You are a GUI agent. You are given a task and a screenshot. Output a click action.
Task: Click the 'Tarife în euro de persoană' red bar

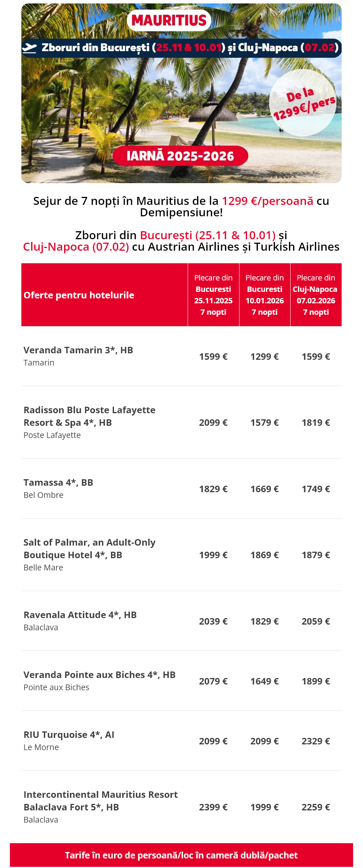click(181, 855)
